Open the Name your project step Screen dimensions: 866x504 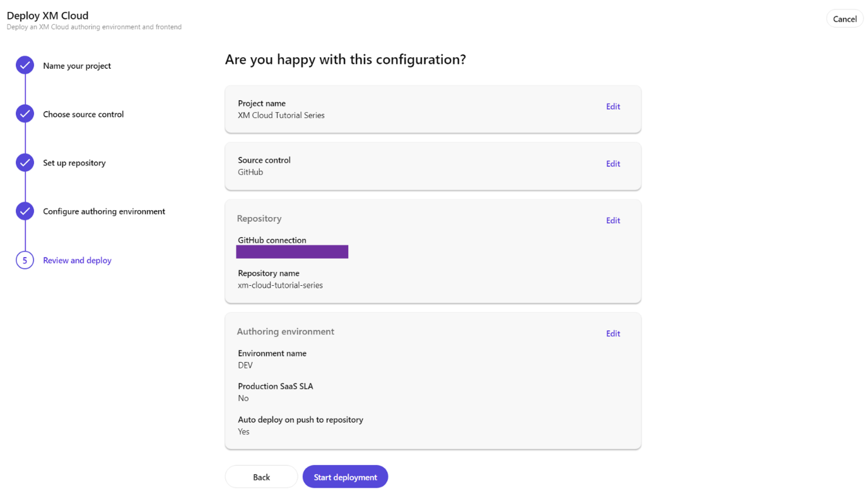pyautogui.click(x=77, y=66)
